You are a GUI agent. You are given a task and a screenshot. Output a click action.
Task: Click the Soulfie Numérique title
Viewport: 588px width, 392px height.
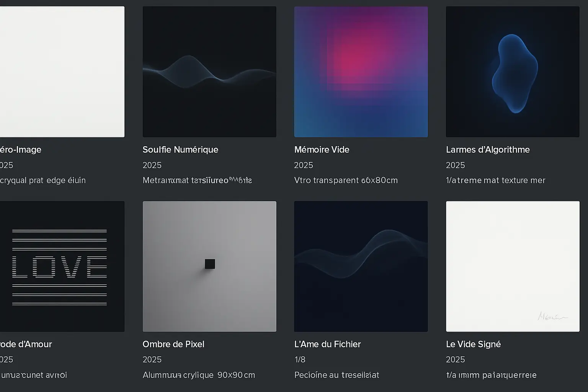[180, 150]
